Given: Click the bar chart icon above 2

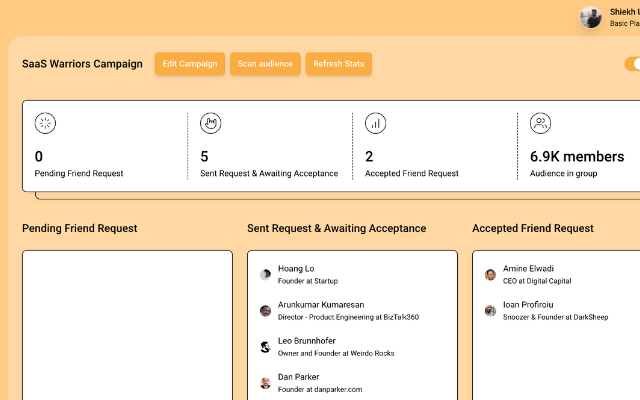Looking at the screenshot, I should pyautogui.click(x=376, y=123).
